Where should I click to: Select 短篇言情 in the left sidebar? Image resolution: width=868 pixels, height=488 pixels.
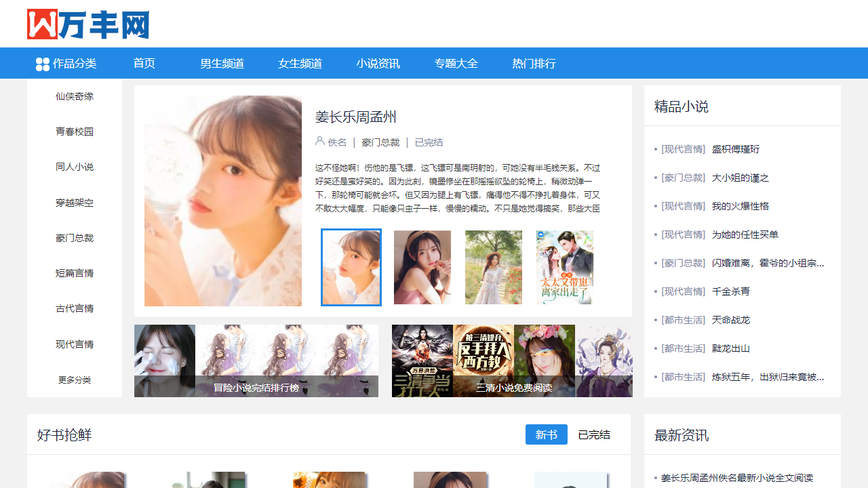click(75, 273)
